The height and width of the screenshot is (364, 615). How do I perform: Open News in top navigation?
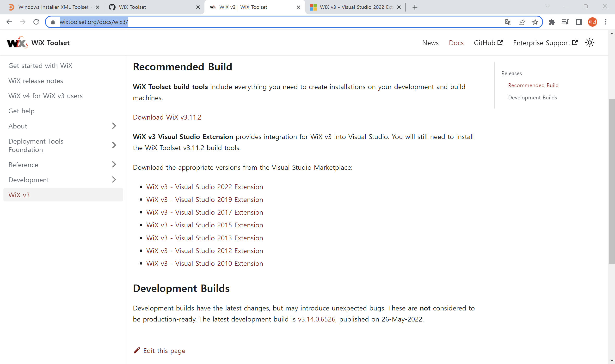[x=430, y=43]
